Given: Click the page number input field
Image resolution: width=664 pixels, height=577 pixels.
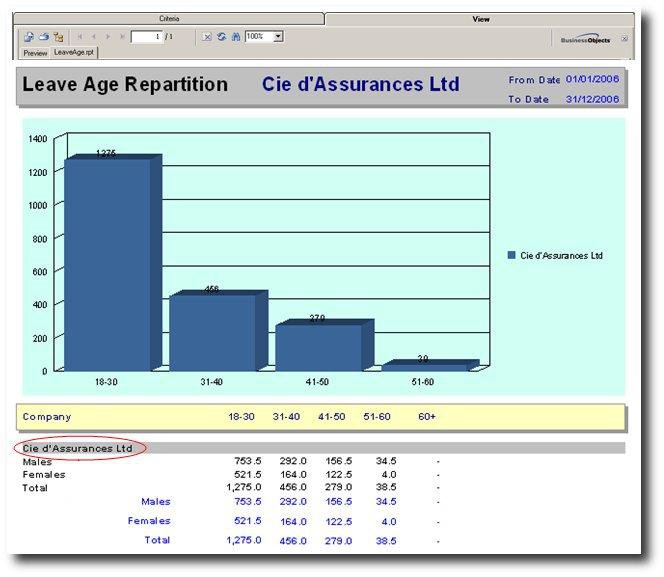Looking at the screenshot, I should 146,37.
